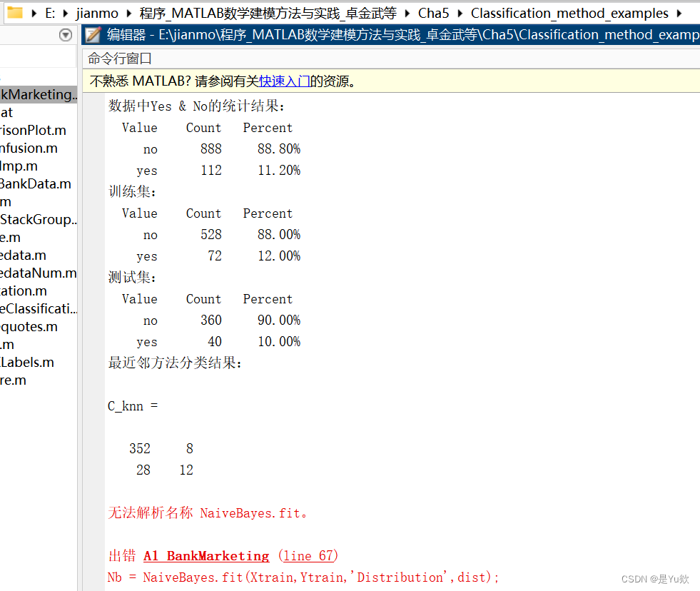Click '无法解析名称 NaiveBayes.fit' error text

click(208, 512)
